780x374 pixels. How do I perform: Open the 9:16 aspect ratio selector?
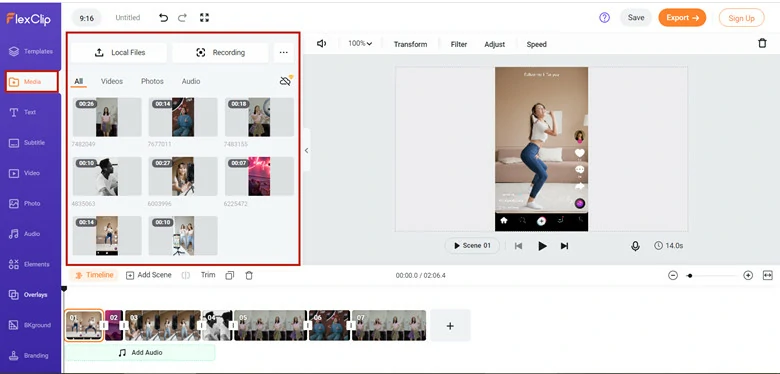87,18
